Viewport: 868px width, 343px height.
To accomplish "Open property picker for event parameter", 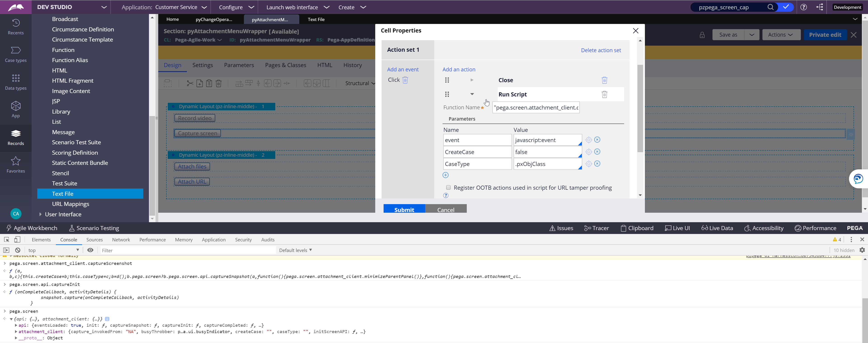I will pos(589,140).
